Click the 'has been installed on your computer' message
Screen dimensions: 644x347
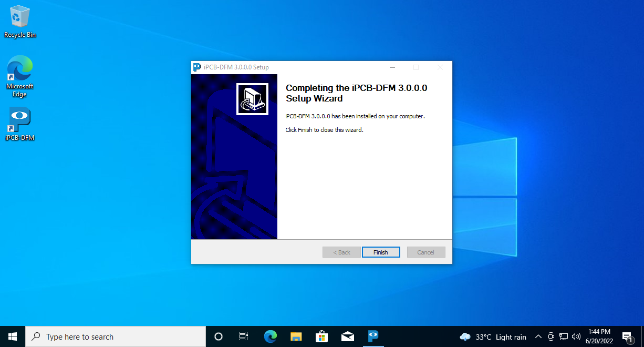(x=355, y=116)
